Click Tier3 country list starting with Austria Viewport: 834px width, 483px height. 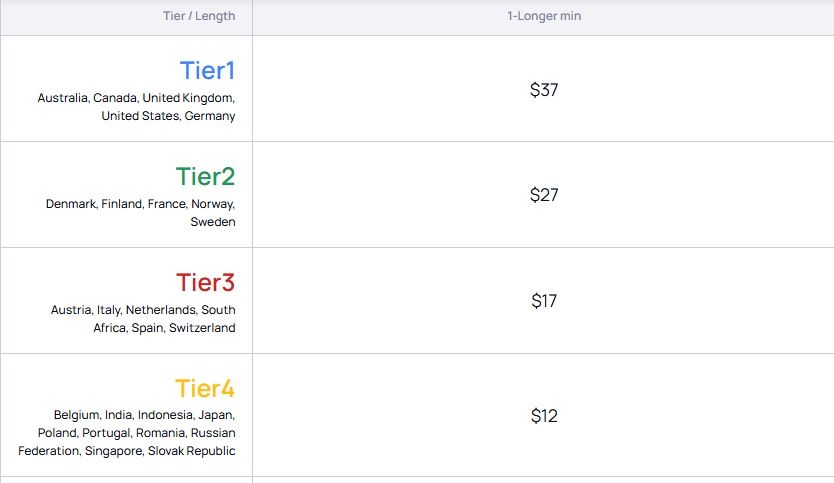[x=143, y=319]
